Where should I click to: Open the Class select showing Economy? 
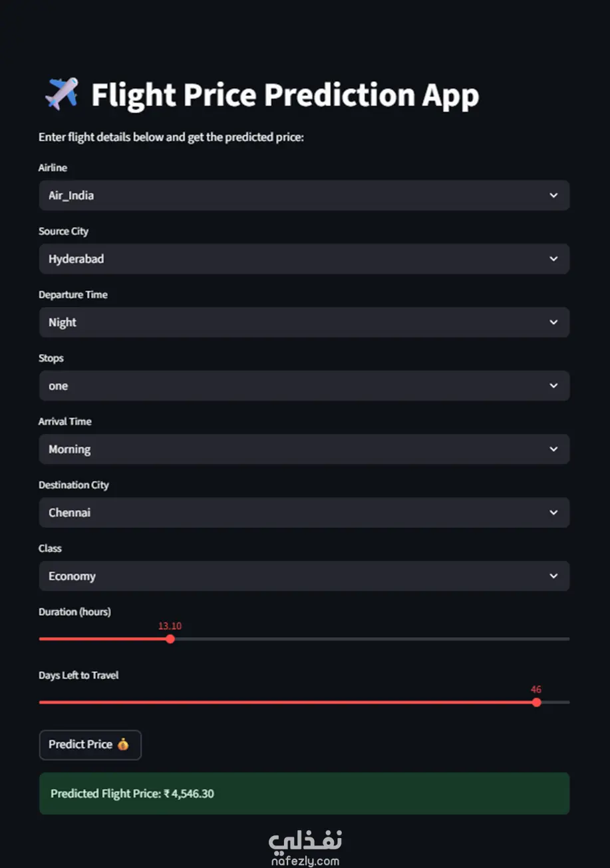pyautogui.click(x=293, y=576)
